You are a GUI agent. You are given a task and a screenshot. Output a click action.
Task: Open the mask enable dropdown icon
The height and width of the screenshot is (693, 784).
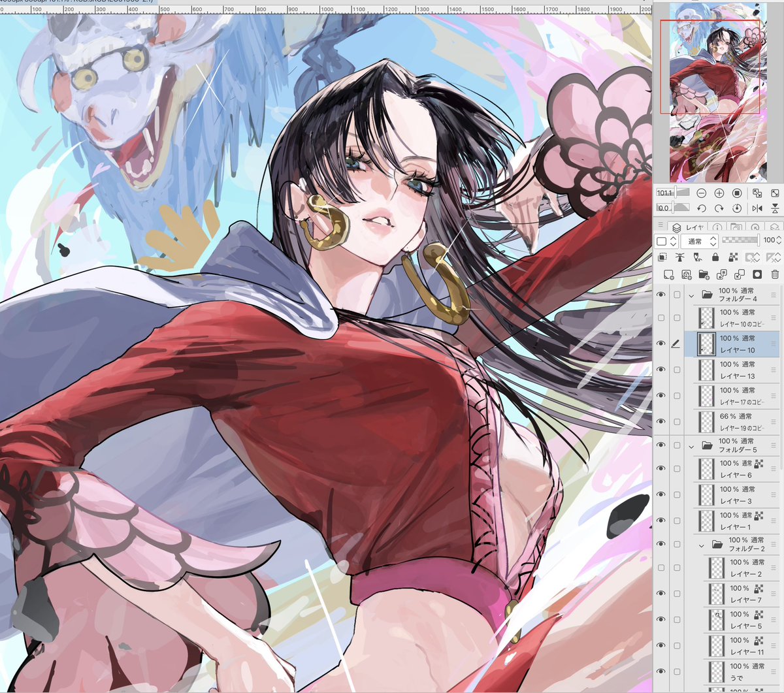point(753,257)
